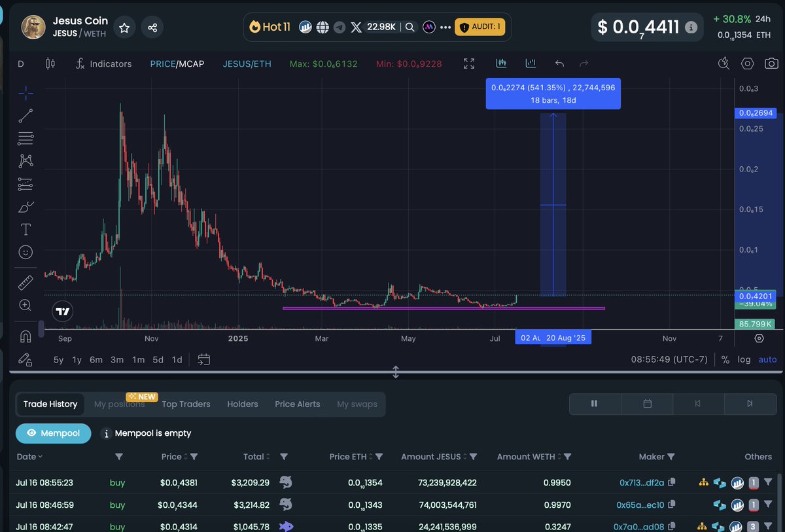Open the share icon beside Jesus Coin

coord(152,27)
